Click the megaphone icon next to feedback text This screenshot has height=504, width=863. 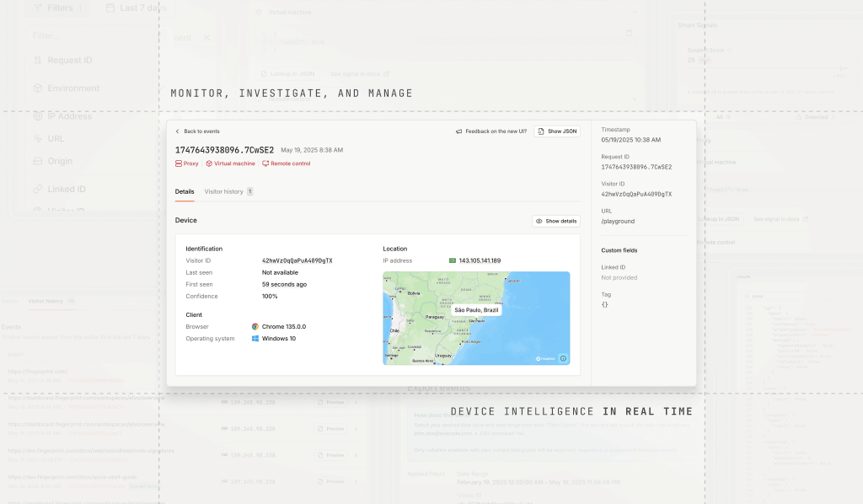point(458,131)
